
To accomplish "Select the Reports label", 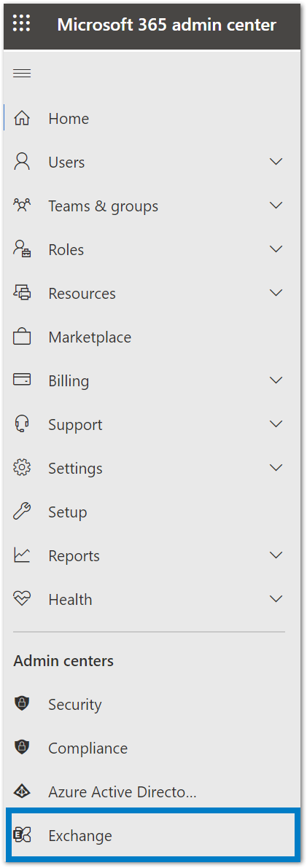I will coord(74,556).
